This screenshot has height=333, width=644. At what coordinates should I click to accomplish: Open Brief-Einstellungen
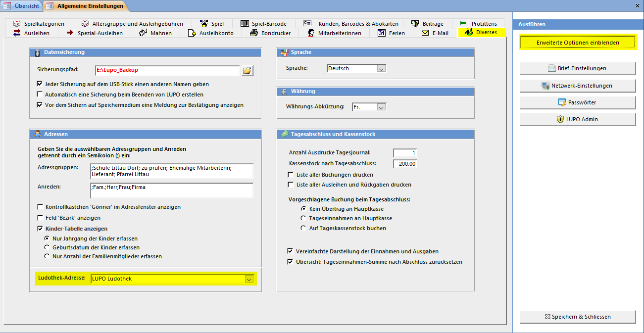pyautogui.click(x=578, y=68)
